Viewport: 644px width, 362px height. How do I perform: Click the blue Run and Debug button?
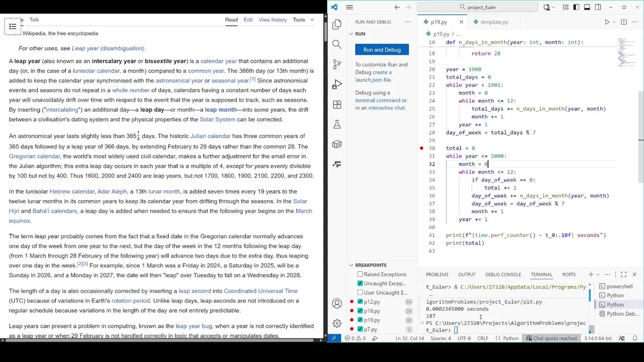tap(382, 49)
